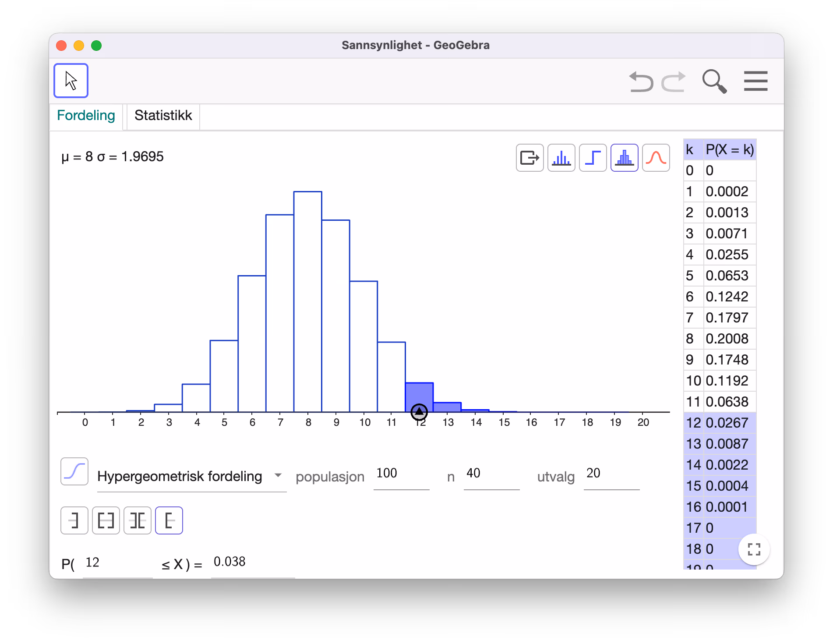Image resolution: width=833 pixels, height=644 pixels.
Task: Toggle the normal curve overlay
Action: [656, 158]
